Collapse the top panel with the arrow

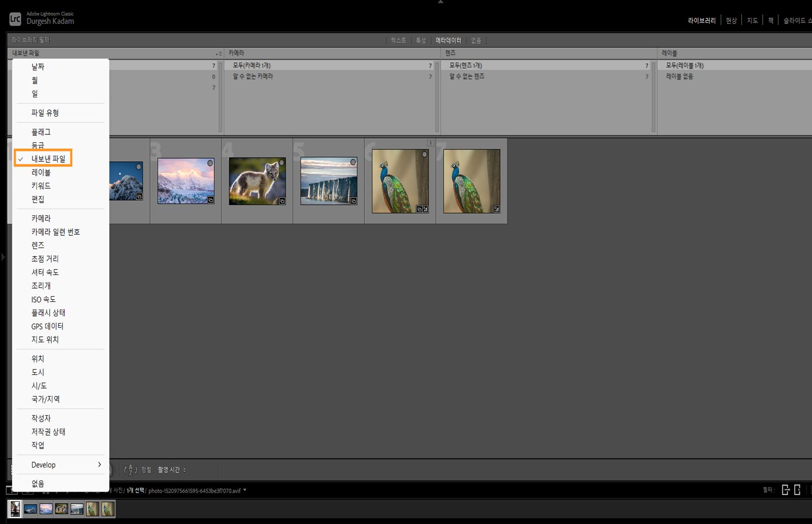click(x=441, y=2)
